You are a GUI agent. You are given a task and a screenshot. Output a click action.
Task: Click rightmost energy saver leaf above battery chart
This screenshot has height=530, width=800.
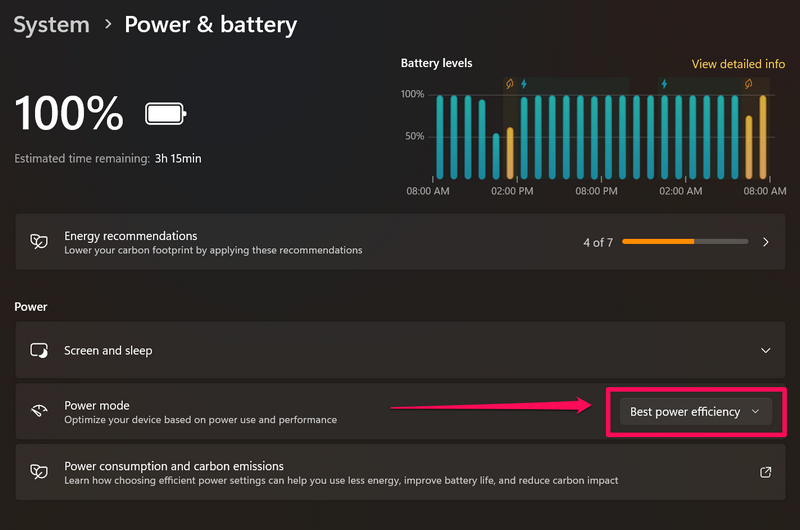748,84
